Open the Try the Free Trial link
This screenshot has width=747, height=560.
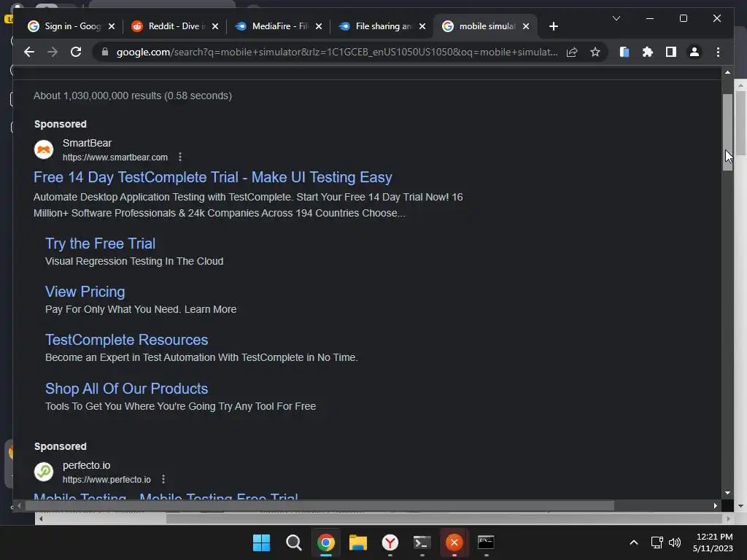click(x=100, y=244)
